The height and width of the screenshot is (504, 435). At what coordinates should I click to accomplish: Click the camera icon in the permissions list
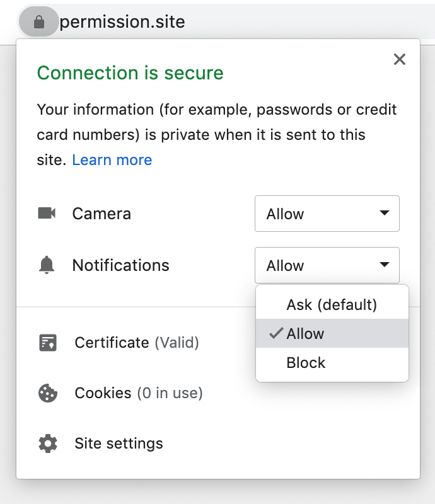(47, 214)
